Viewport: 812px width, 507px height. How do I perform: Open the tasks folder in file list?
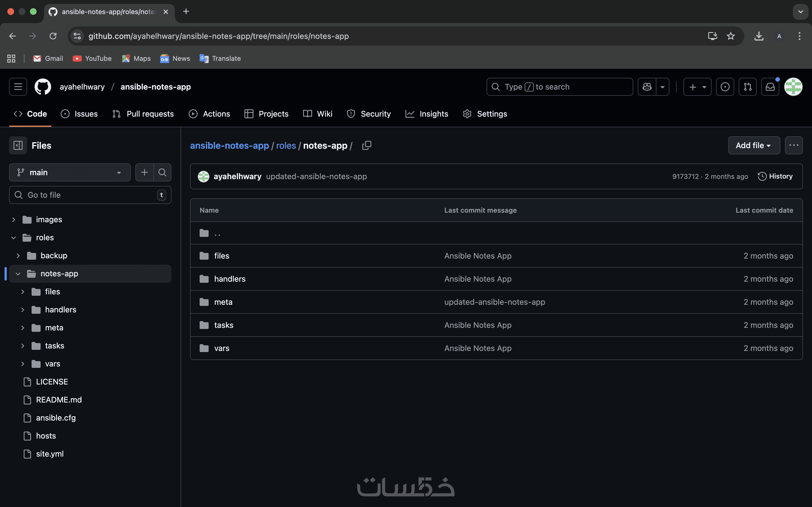[x=224, y=325]
